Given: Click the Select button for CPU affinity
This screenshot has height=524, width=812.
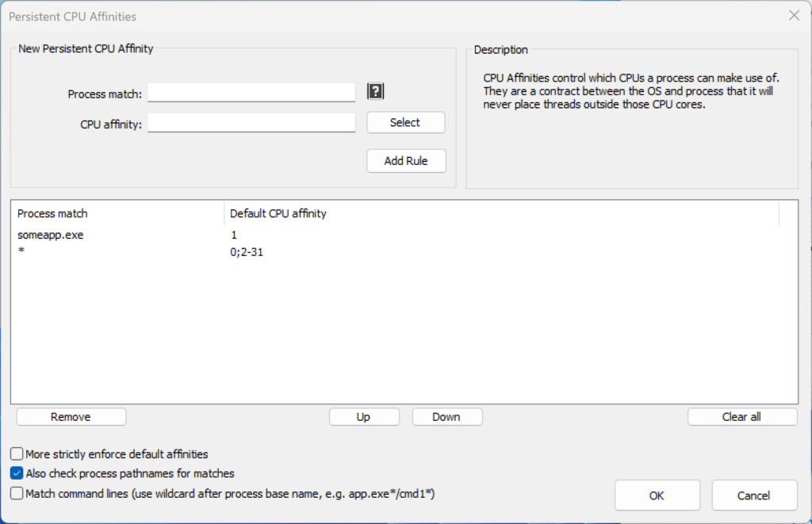Looking at the screenshot, I should (x=405, y=122).
